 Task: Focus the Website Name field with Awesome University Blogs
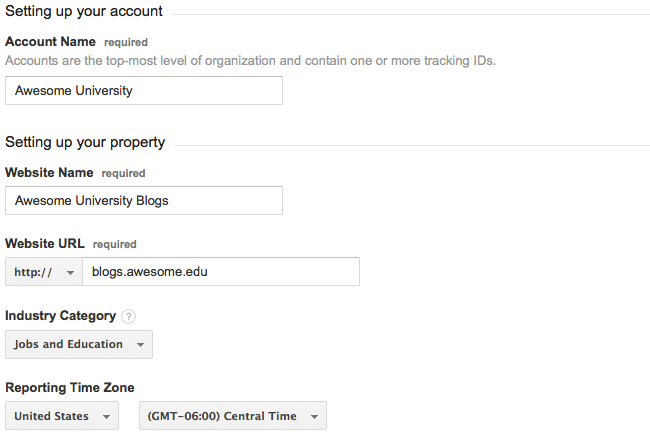coord(144,201)
